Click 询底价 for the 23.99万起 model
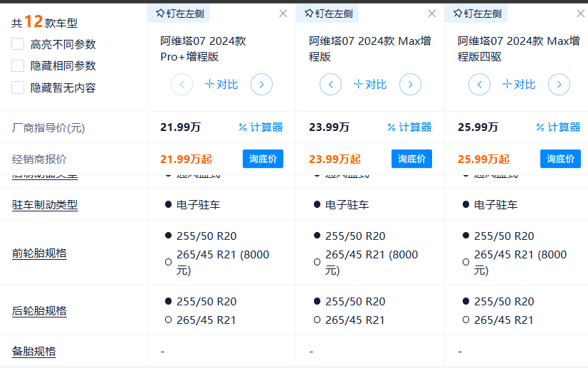 (411, 159)
